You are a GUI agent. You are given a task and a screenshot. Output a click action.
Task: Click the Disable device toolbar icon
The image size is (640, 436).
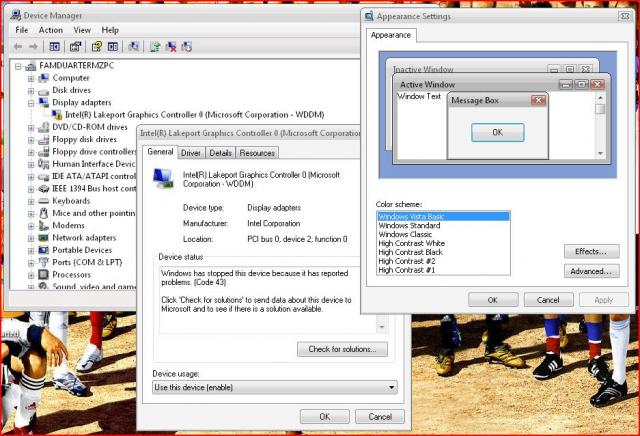[x=187, y=47]
